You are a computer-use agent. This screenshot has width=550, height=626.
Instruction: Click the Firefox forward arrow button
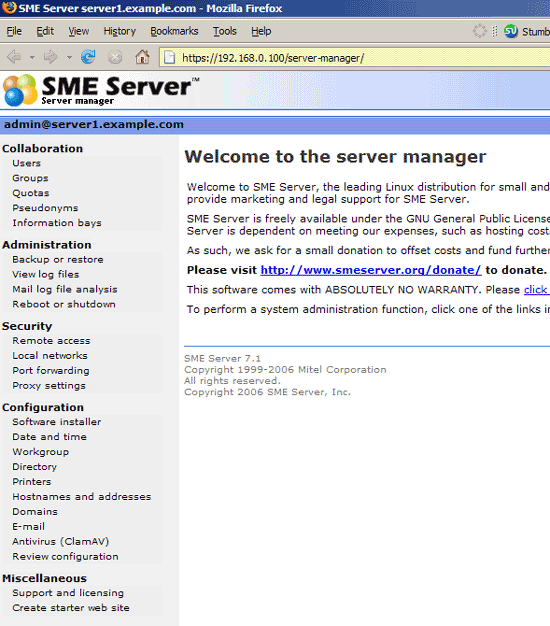[51, 57]
